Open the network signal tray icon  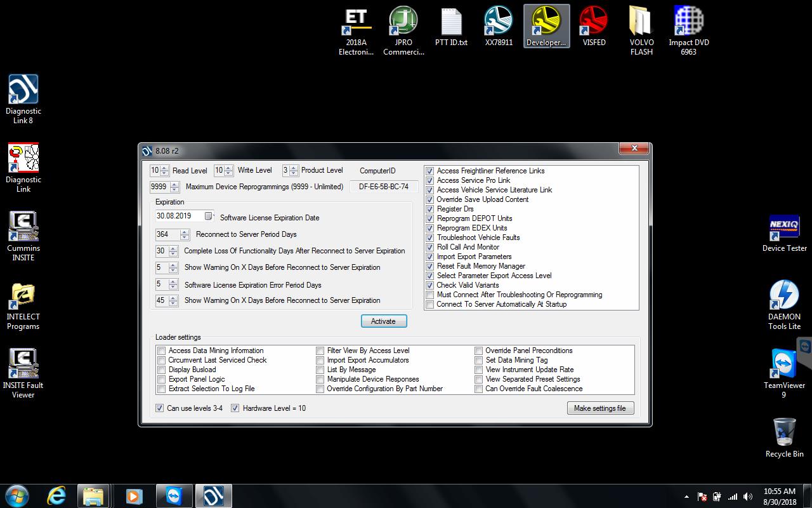pos(733,497)
